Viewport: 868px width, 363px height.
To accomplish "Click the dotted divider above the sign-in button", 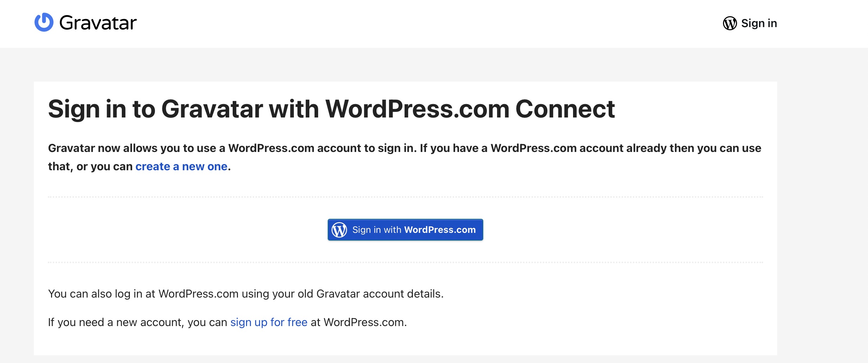I will click(405, 197).
